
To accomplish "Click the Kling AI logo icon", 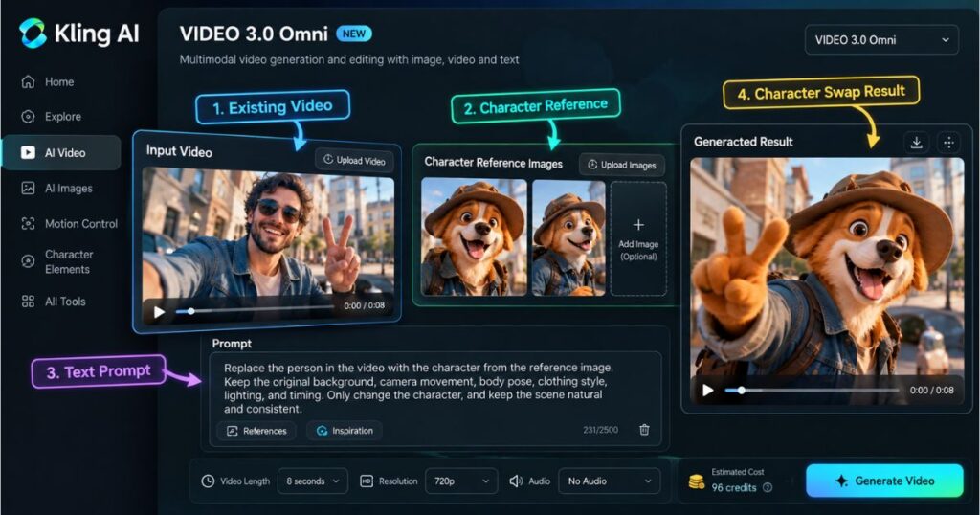I will pyautogui.click(x=33, y=34).
